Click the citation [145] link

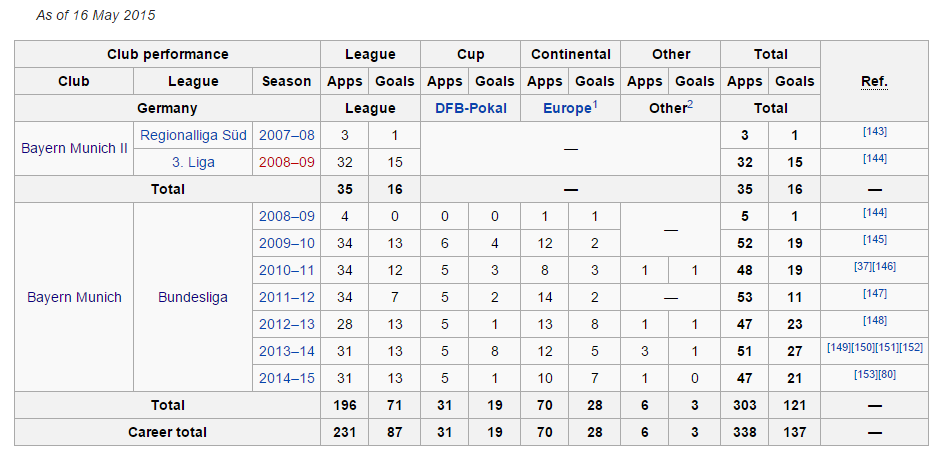(875, 240)
